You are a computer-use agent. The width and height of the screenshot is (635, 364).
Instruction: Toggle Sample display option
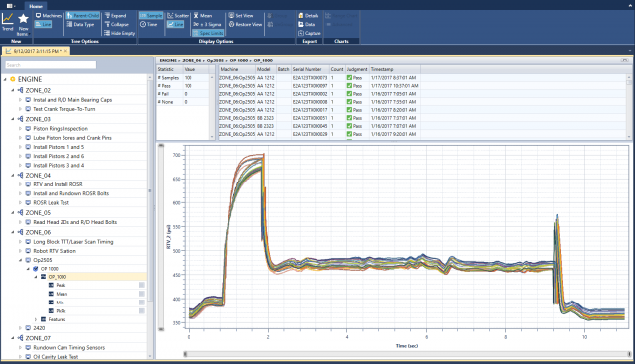pyautogui.click(x=151, y=16)
